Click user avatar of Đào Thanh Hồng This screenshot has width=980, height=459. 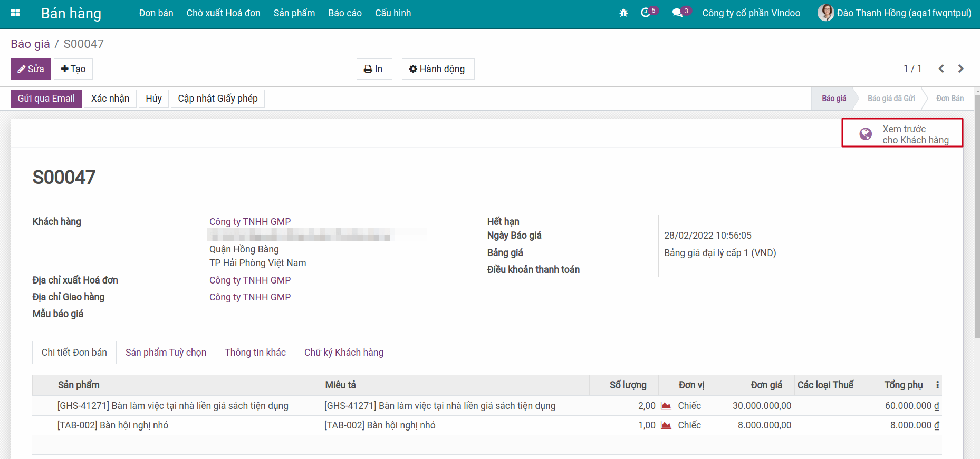[x=825, y=13]
